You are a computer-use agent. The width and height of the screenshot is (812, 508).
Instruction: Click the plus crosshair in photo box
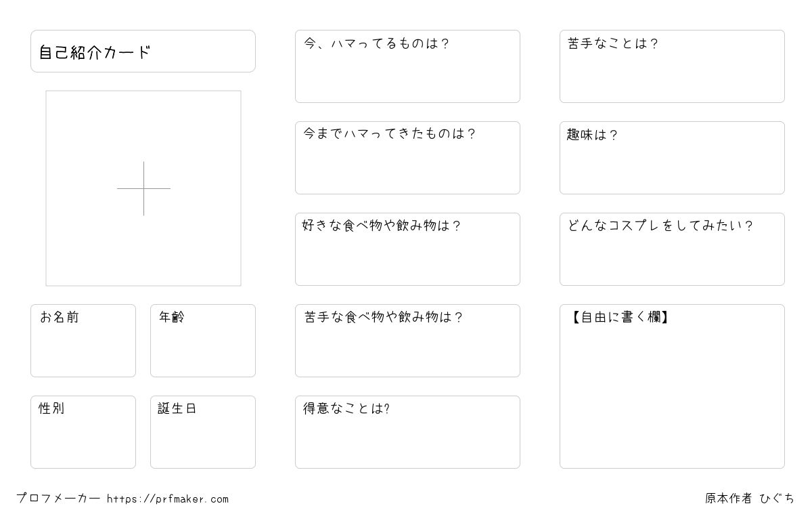click(x=143, y=188)
